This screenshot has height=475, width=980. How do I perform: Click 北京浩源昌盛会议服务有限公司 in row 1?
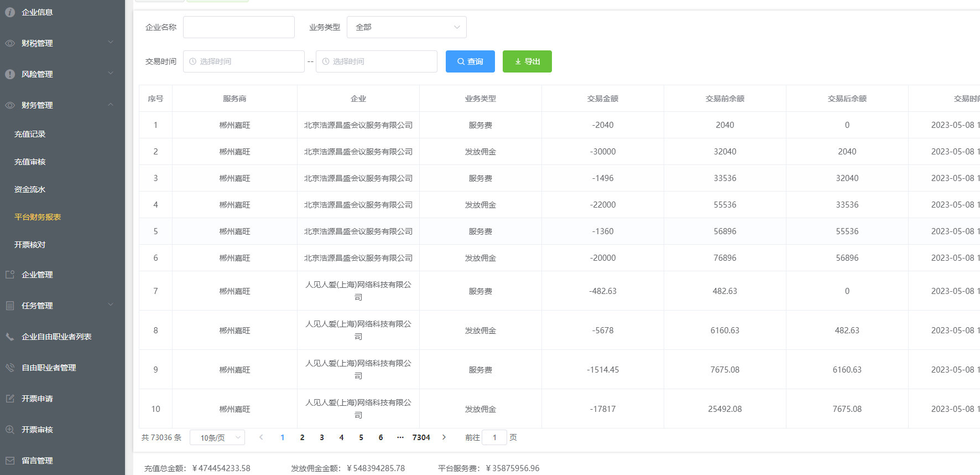click(358, 125)
